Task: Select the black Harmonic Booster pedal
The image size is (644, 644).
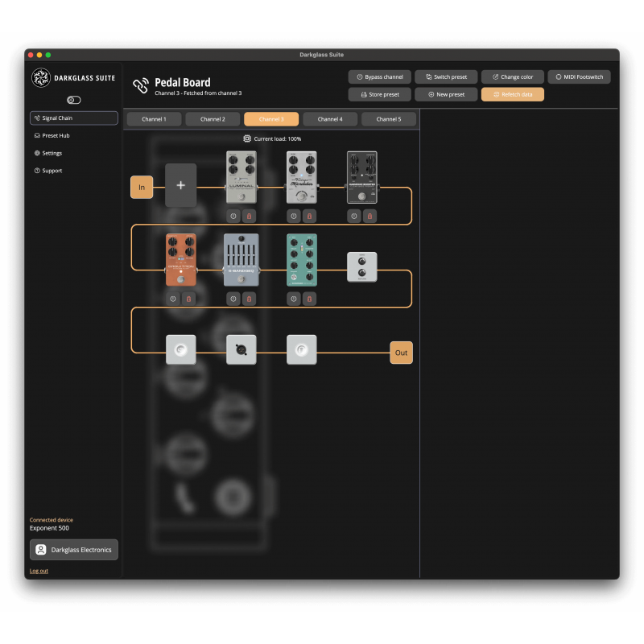Action: [x=361, y=177]
